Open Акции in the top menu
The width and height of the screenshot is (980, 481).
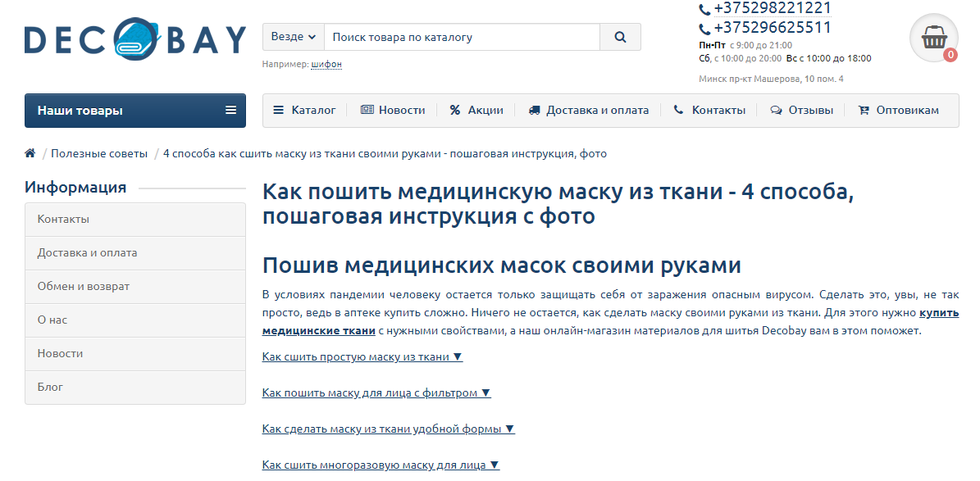[476, 110]
